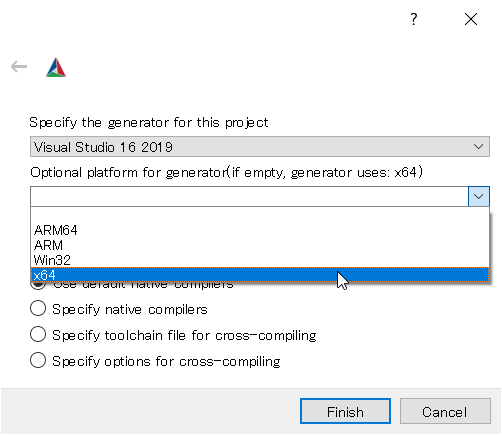Select the empty first platform option
The height and width of the screenshot is (435, 502).
260,215
